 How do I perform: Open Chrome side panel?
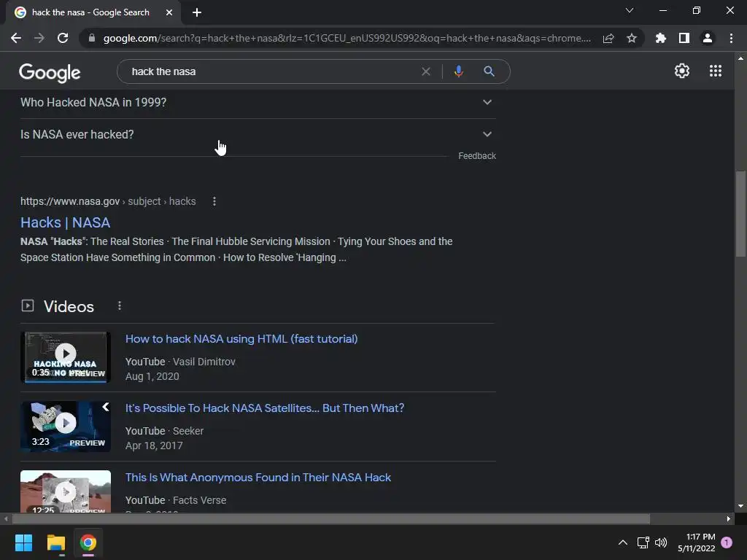[684, 38]
